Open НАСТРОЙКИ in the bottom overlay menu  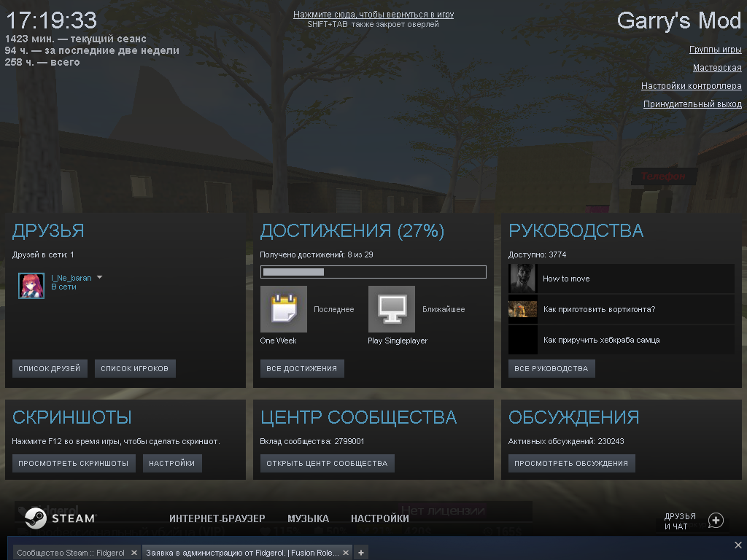(379, 518)
